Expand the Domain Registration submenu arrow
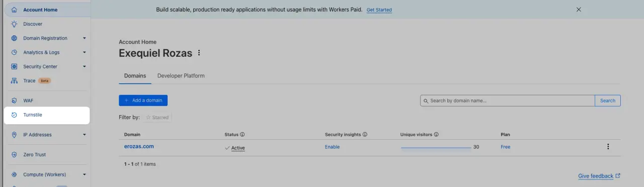Screen dimensions: 644x187 (x=85, y=38)
